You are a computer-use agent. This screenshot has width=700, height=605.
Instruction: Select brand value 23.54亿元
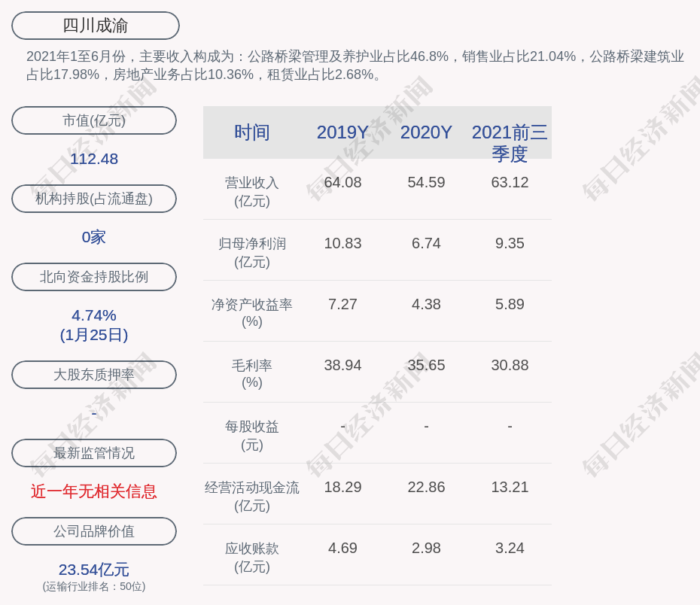[x=94, y=570]
